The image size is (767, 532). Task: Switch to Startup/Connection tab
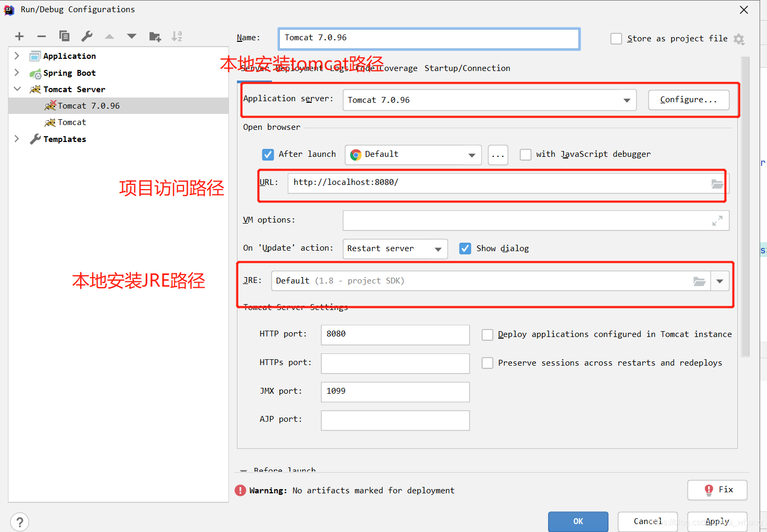pyautogui.click(x=467, y=68)
